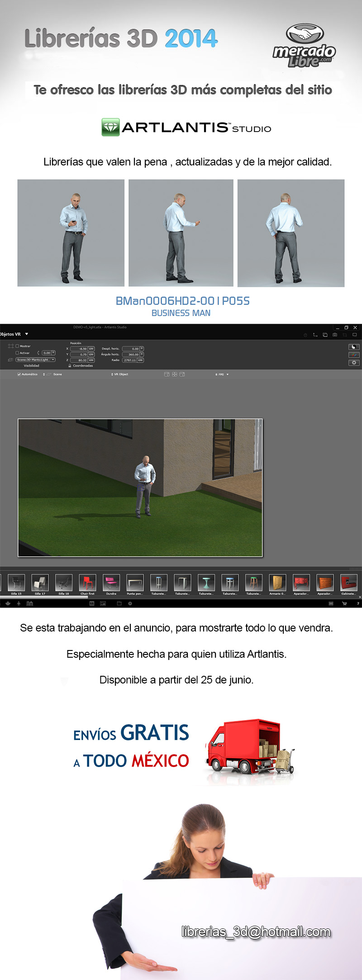
Task: Click the Y position field
Action: coord(78,354)
